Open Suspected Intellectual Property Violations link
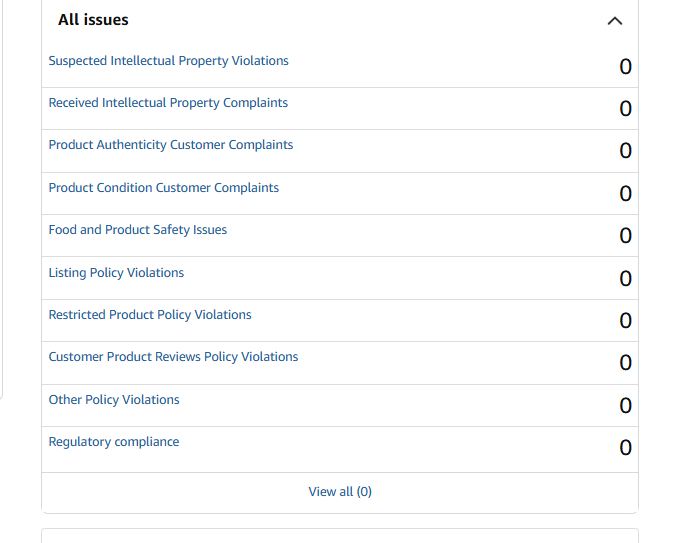The height and width of the screenshot is (543, 673). [168, 61]
